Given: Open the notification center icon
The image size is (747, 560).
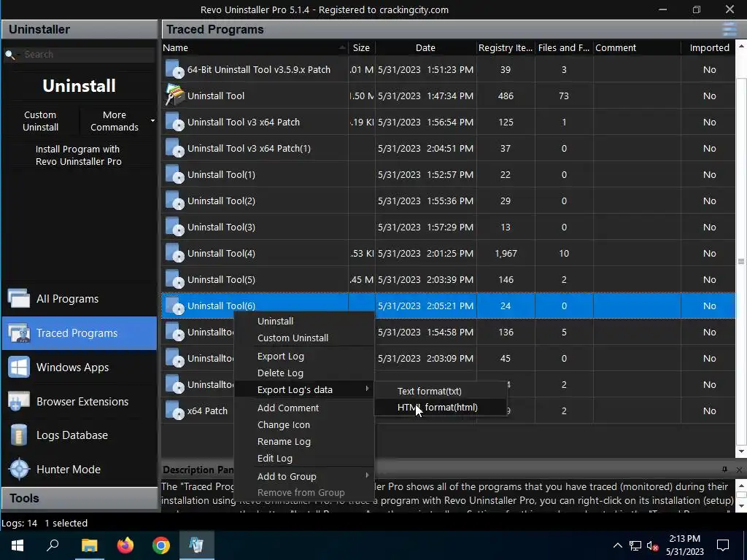Looking at the screenshot, I should [x=723, y=545].
